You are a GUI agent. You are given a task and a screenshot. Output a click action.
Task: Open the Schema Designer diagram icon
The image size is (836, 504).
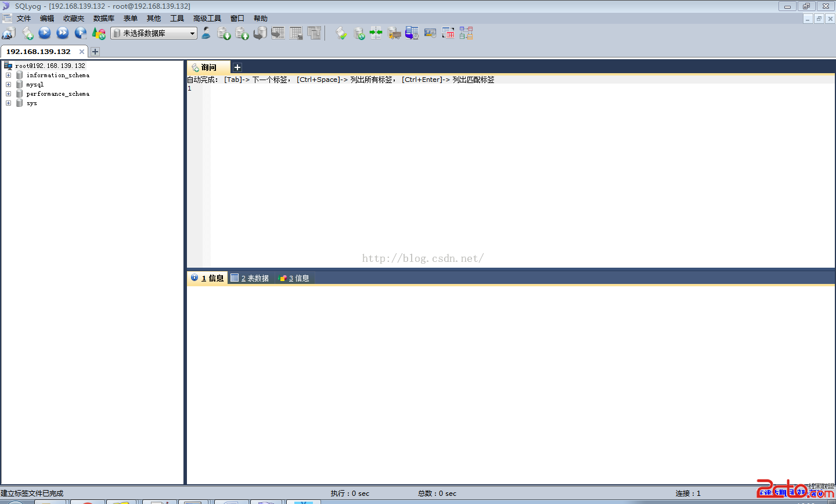466,33
